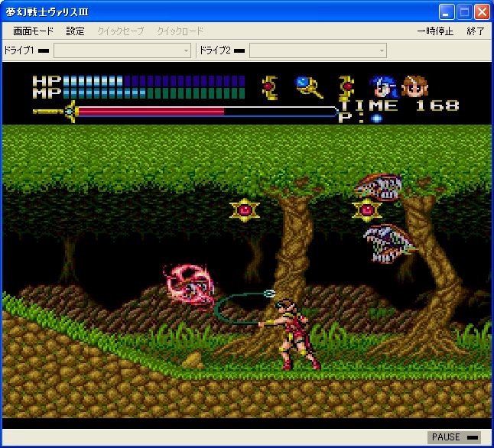This screenshot has width=494, height=448.
Task: Click the MP gauge bar
Action: [154, 93]
